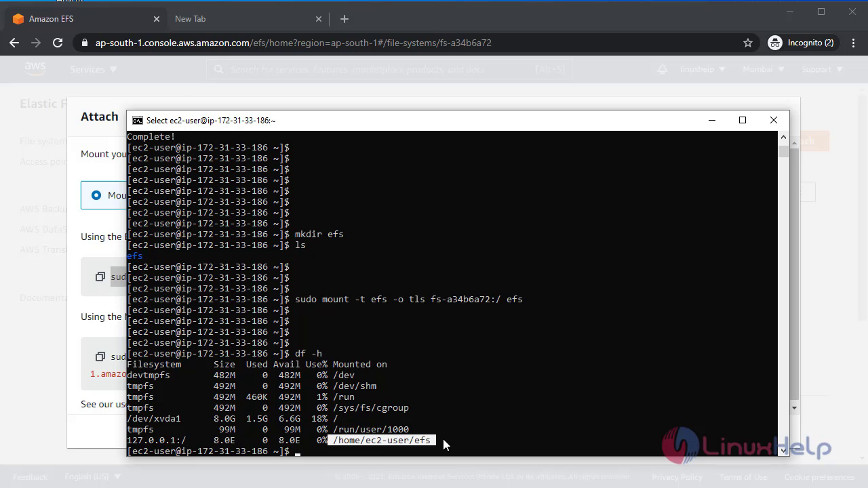Click the devtmpfs filesystem row
The height and width of the screenshot is (488, 868).
tap(241, 375)
